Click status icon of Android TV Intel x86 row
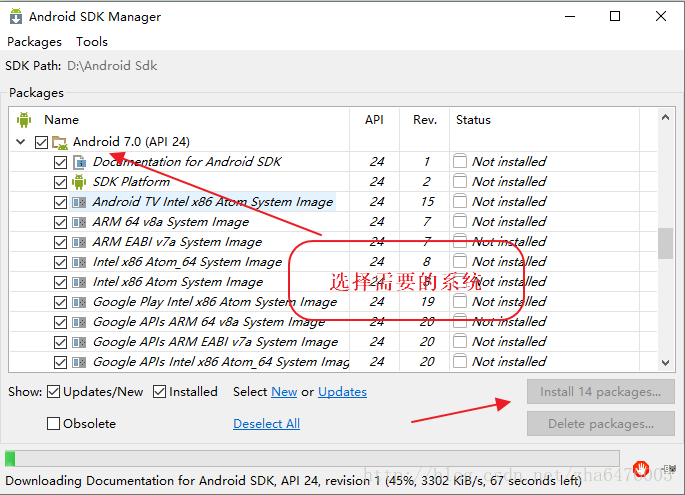The height and width of the screenshot is (495, 685). 460,201
